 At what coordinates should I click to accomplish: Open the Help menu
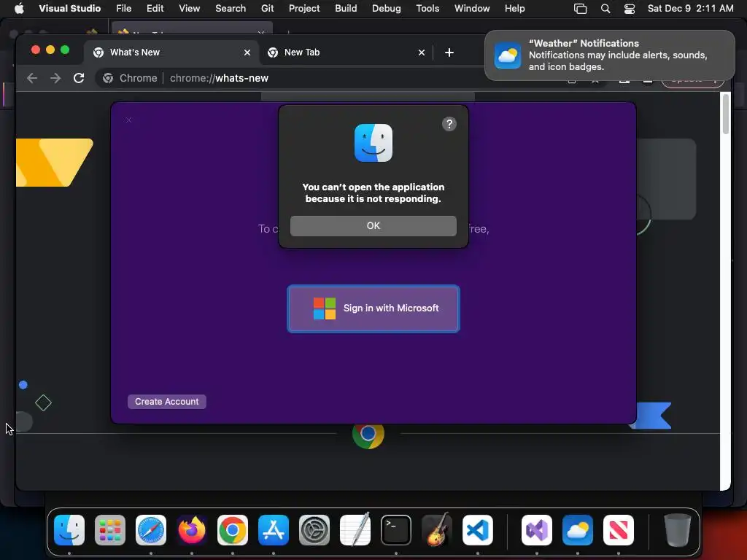point(514,8)
